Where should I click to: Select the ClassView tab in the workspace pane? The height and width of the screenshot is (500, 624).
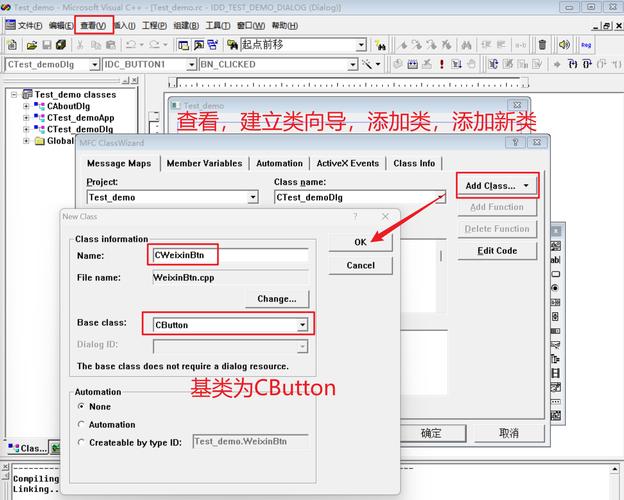pos(27,449)
